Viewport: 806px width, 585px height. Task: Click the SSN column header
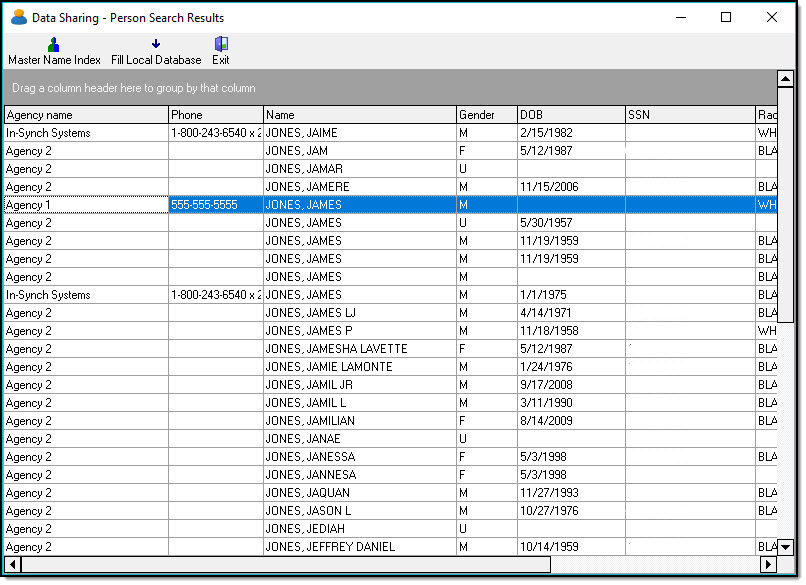click(x=689, y=115)
